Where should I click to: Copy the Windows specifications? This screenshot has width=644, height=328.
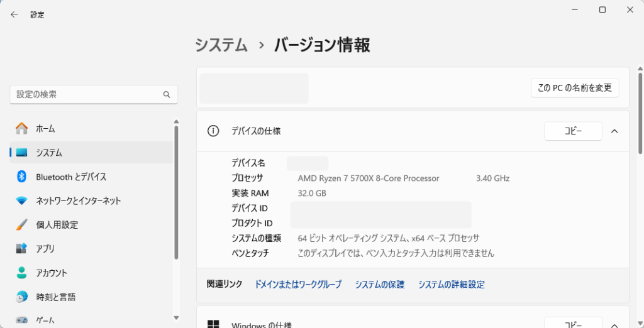coord(573,323)
